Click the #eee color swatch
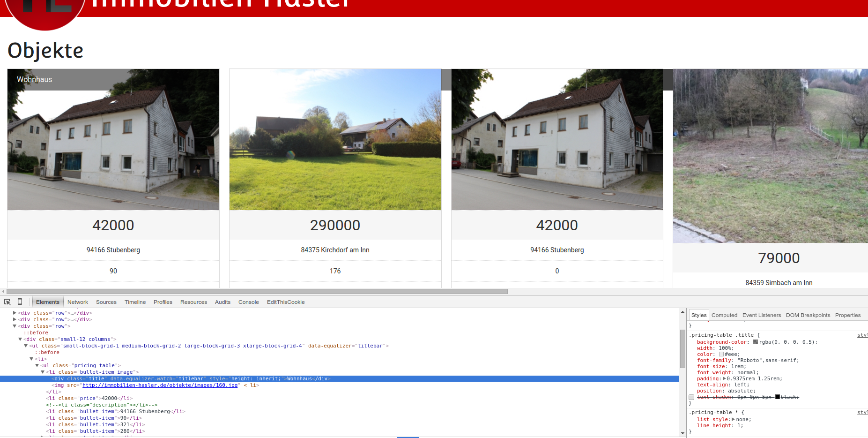868x438 pixels. pyautogui.click(x=721, y=354)
